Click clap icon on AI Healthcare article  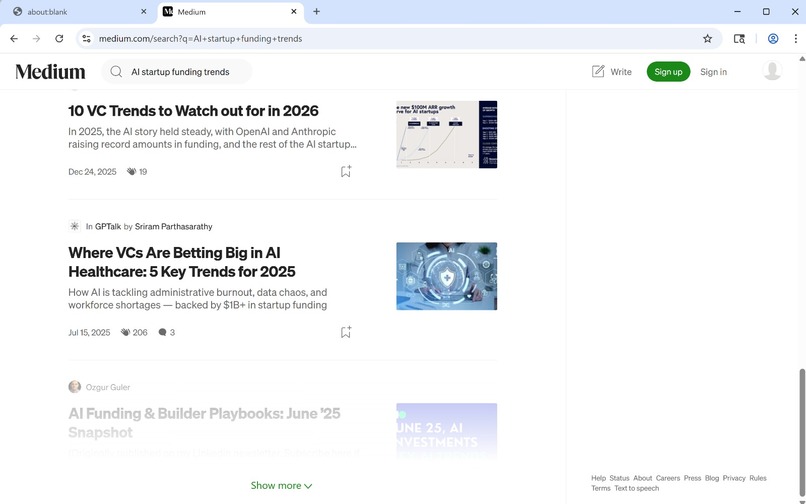click(125, 332)
